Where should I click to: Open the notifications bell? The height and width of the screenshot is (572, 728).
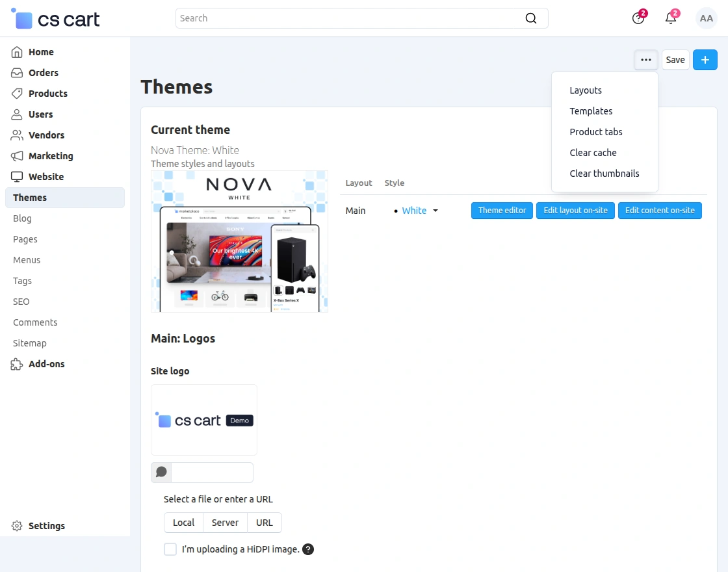click(x=670, y=18)
